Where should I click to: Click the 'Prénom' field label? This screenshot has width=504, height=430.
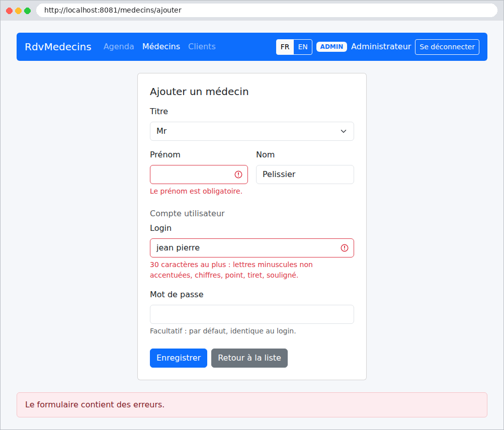click(x=165, y=154)
